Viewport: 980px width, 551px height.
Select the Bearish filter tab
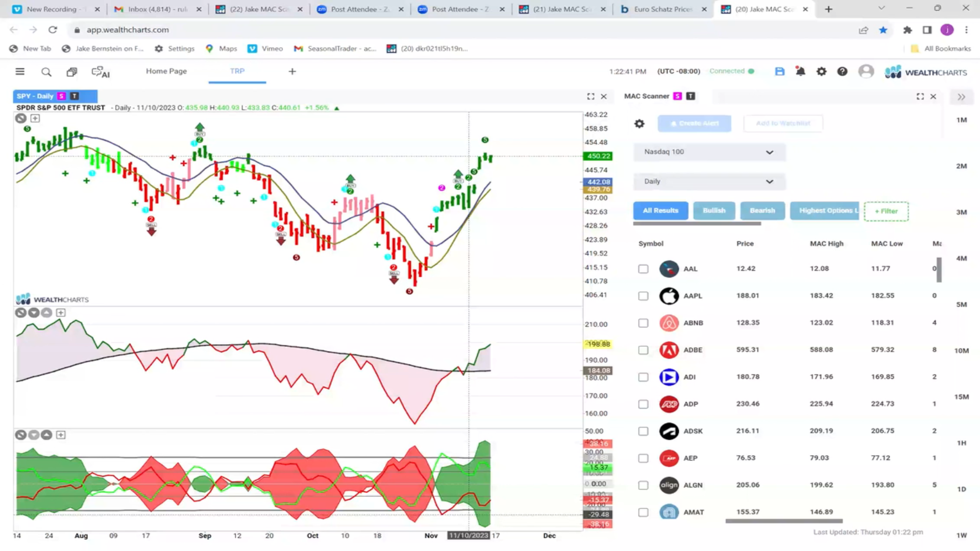tap(762, 211)
